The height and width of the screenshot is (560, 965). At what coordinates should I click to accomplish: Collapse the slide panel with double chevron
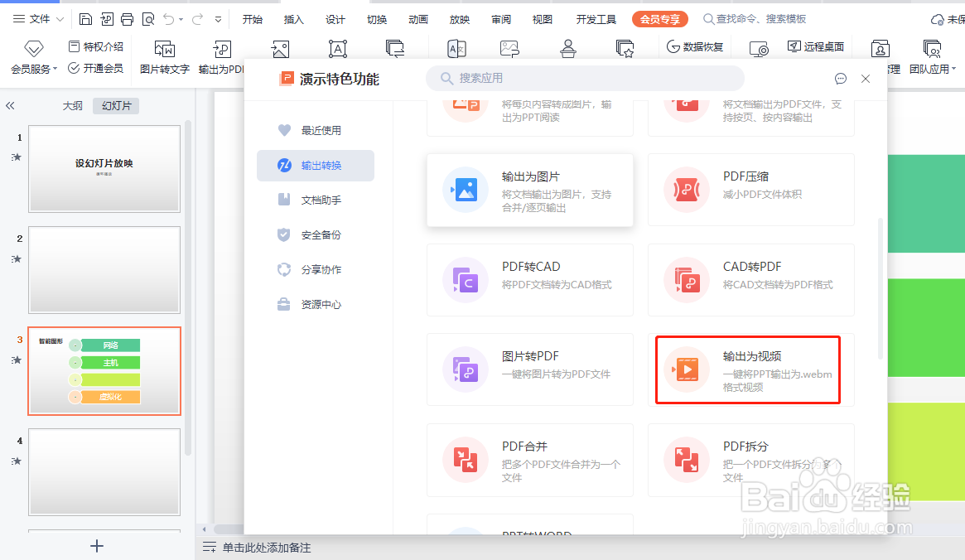[x=10, y=106]
